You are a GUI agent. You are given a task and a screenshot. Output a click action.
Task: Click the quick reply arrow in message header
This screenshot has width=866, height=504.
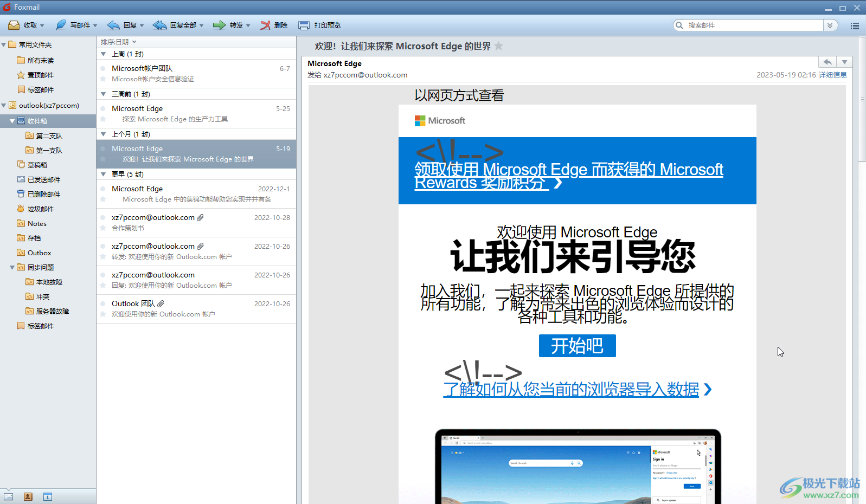click(x=827, y=62)
